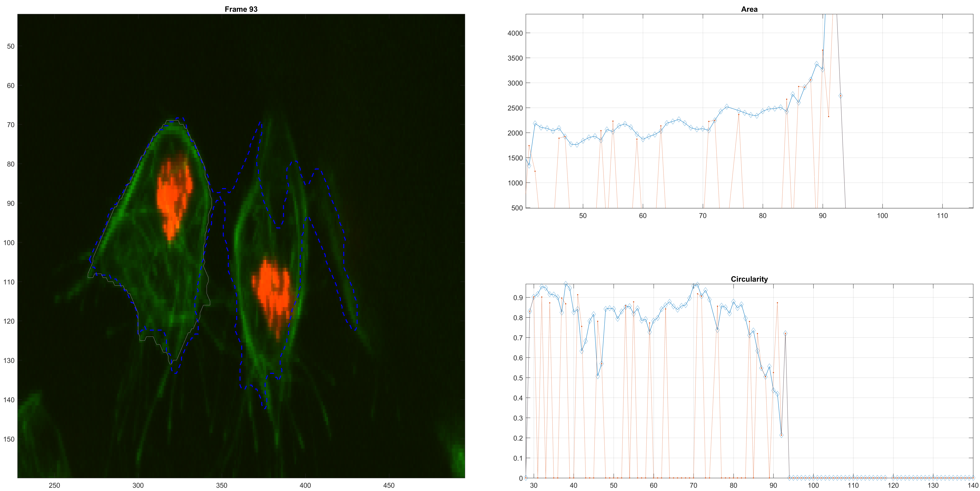Click the 450 tick on frame image x-axis
The width and height of the screenshot is (980, 491).
click(x=389, y=485)
